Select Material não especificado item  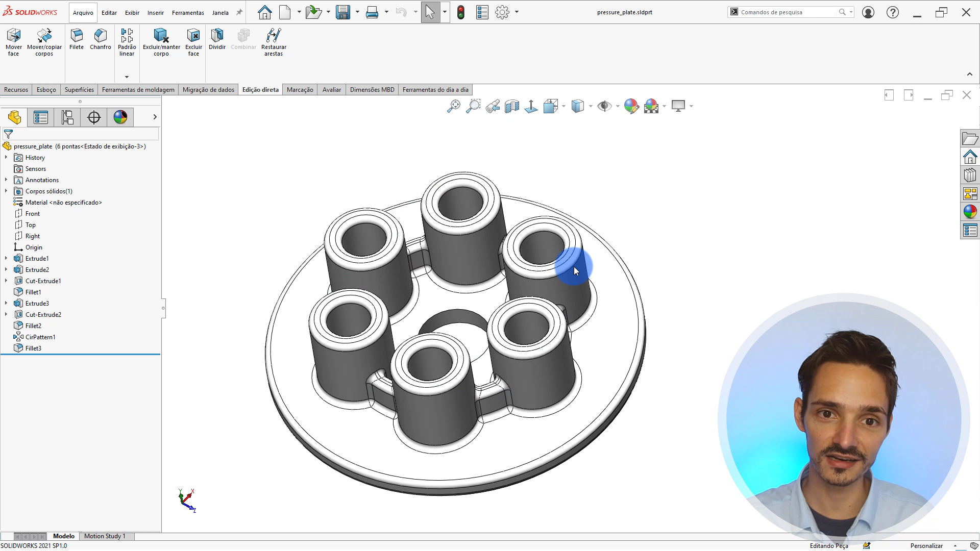[x=63, y=203]
